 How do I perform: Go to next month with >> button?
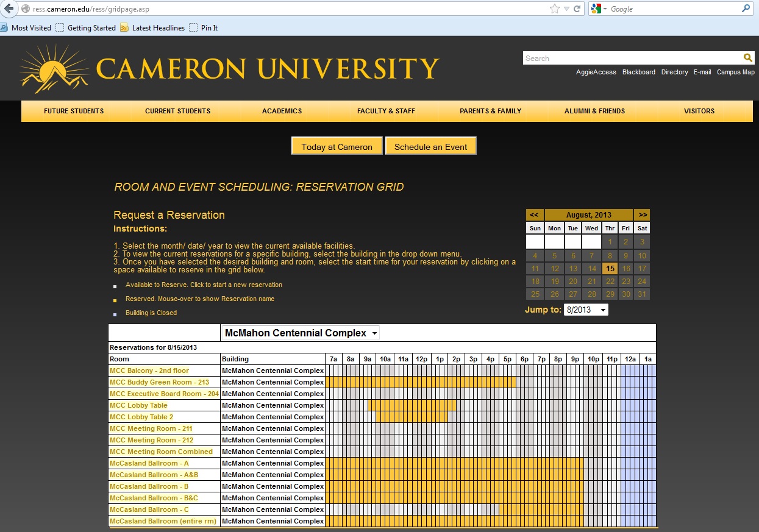point(643,215)
